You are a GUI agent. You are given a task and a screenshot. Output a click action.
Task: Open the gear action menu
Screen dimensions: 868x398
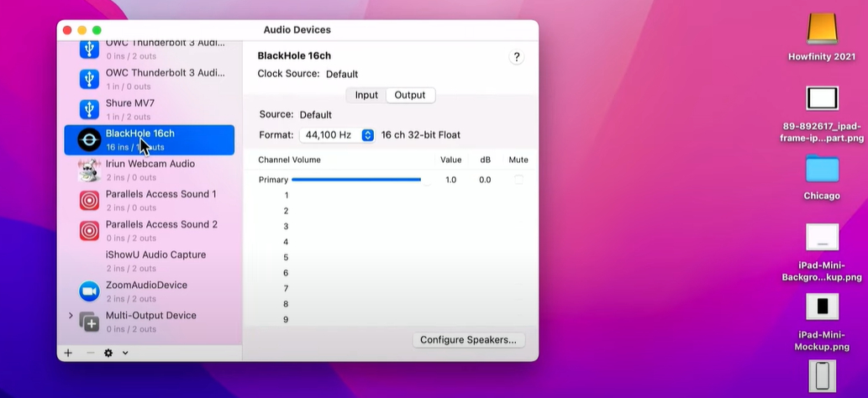pos(108,353)
